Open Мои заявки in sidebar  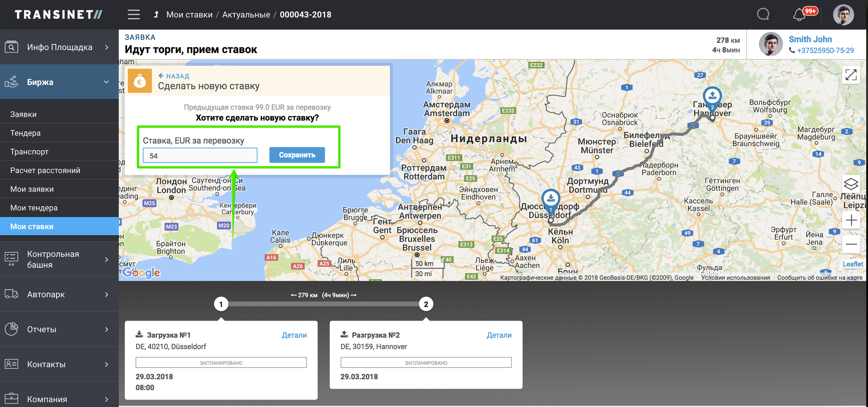click(32, 189)
